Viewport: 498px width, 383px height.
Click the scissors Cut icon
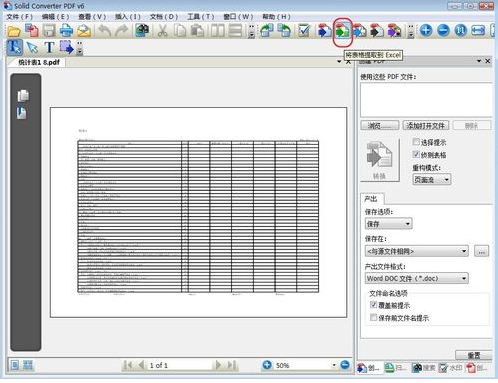162,31
